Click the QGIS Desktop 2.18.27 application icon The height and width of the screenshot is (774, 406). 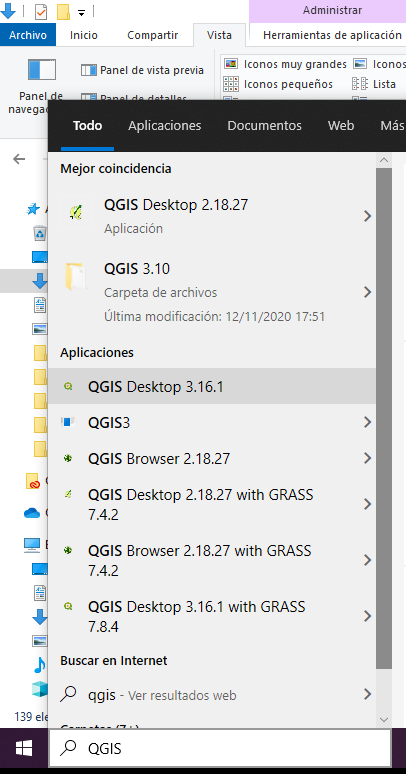(x=76, y=212)
